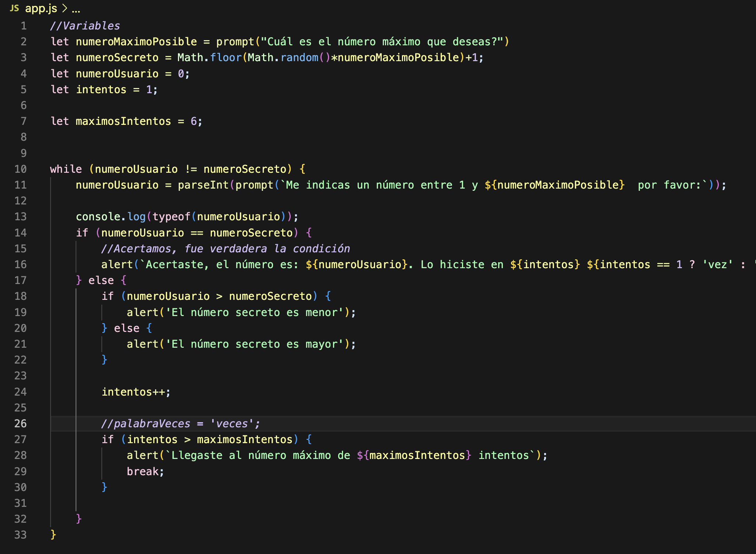Click 'El número secreto es mayor' string

click(x=254, y=344)
